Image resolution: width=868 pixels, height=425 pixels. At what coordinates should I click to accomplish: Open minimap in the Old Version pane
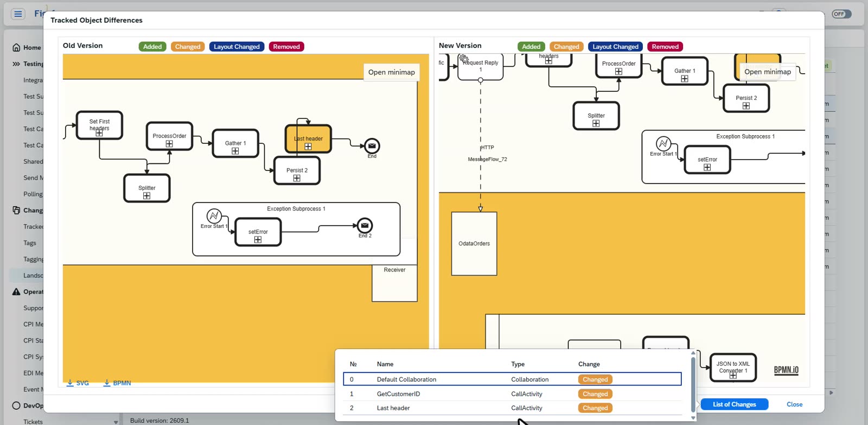(x=392, y=72)
